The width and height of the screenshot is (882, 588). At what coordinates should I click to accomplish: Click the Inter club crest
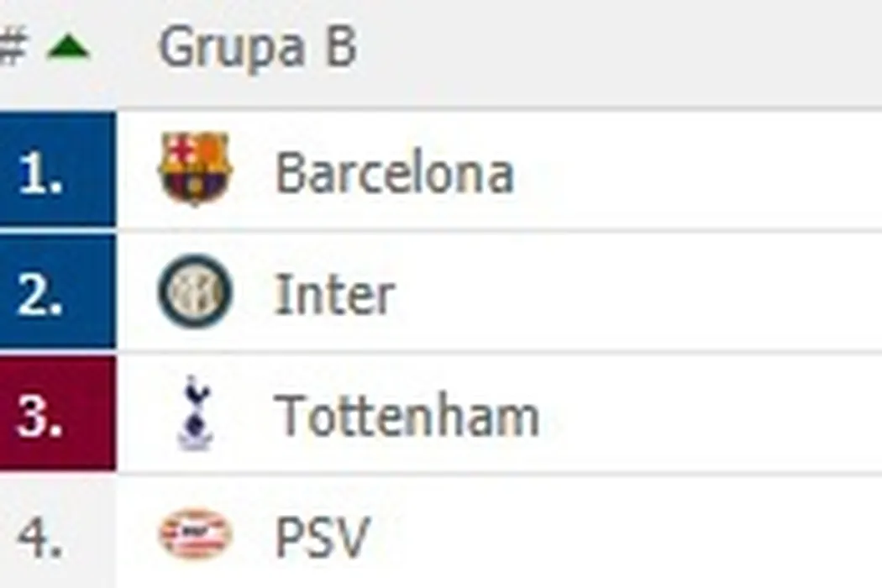click(195, 291)
